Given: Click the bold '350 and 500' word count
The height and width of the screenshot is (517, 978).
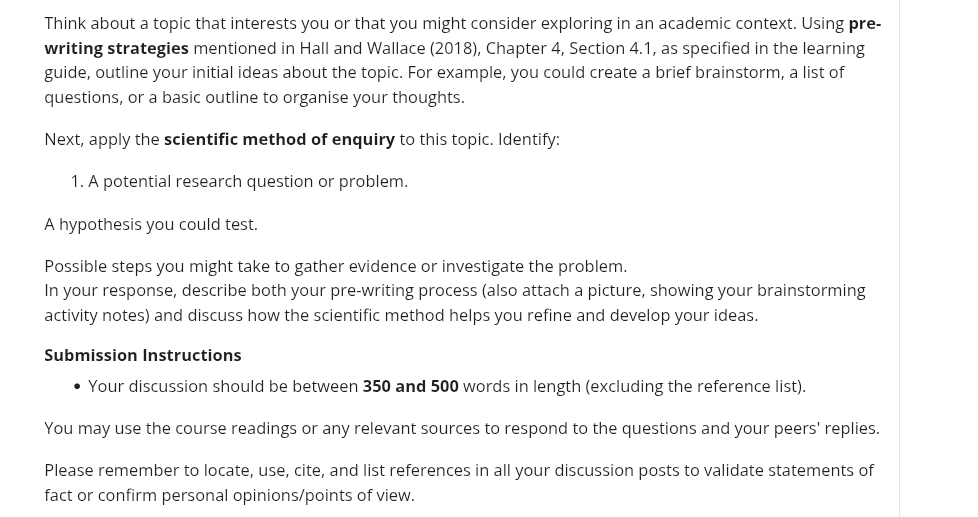Looking at the screenshot, I should click(410, 386).
